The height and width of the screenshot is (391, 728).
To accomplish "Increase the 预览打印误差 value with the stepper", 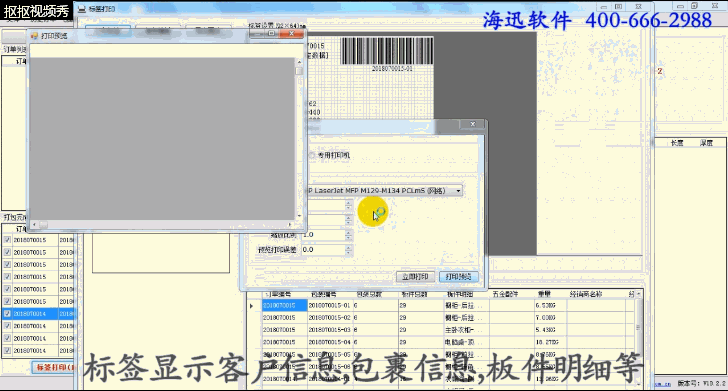I will tap(348, 247).
